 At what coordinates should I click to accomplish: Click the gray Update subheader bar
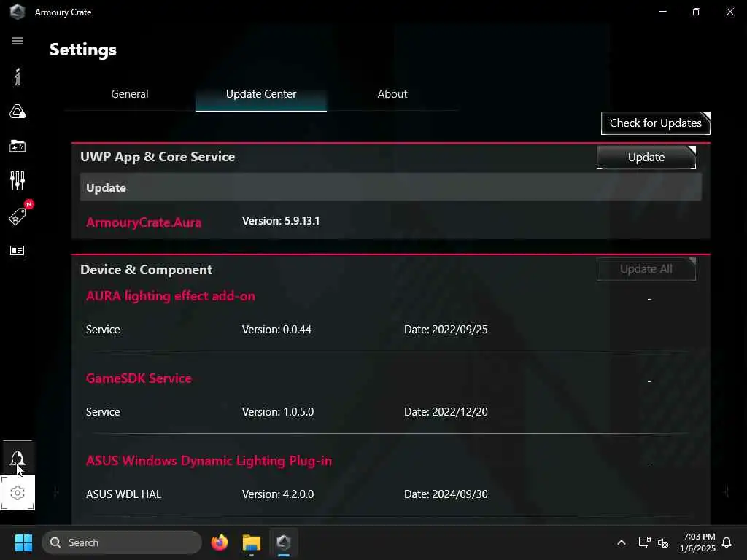pos(391,187)
